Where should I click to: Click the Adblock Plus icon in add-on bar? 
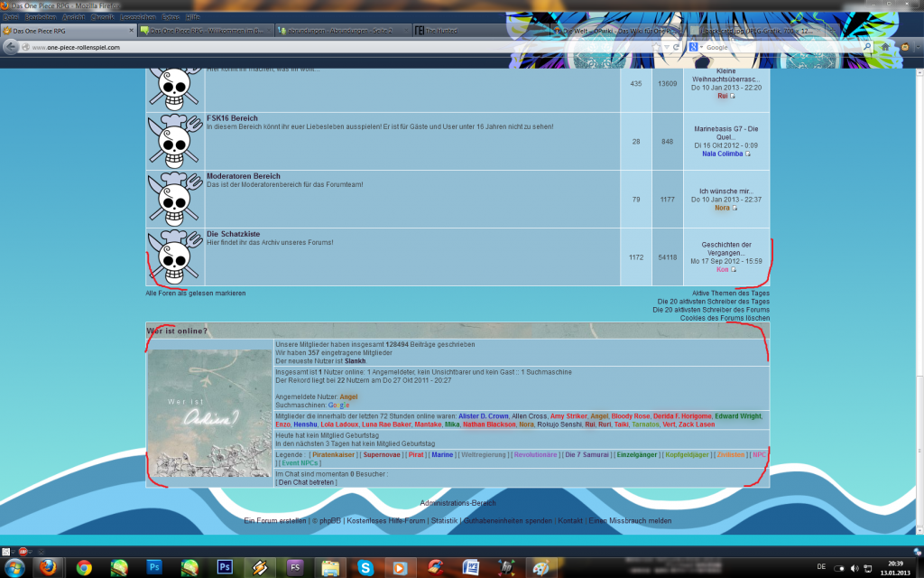click(x=23, y=552)
